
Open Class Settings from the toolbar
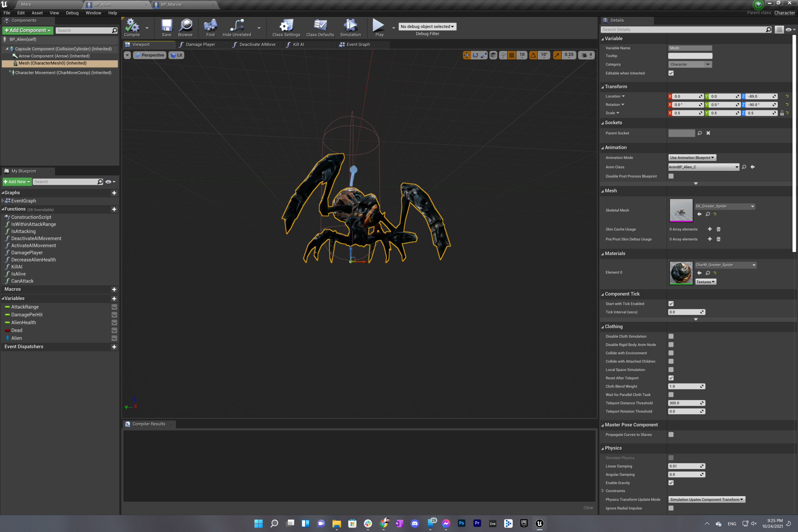click(x=286, y=28)
